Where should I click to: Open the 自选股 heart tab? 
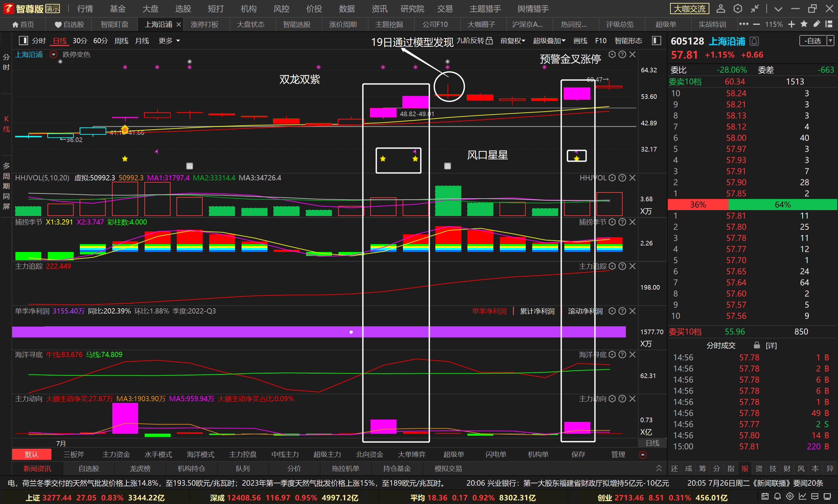tap(69, 25)
